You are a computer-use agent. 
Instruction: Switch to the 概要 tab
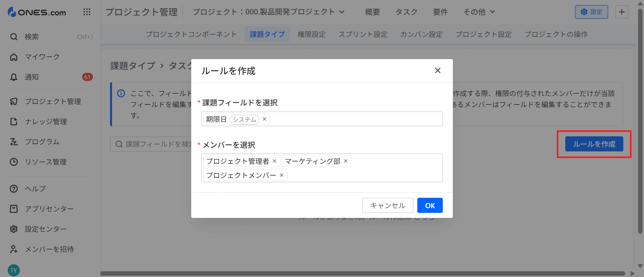[372, 12]
